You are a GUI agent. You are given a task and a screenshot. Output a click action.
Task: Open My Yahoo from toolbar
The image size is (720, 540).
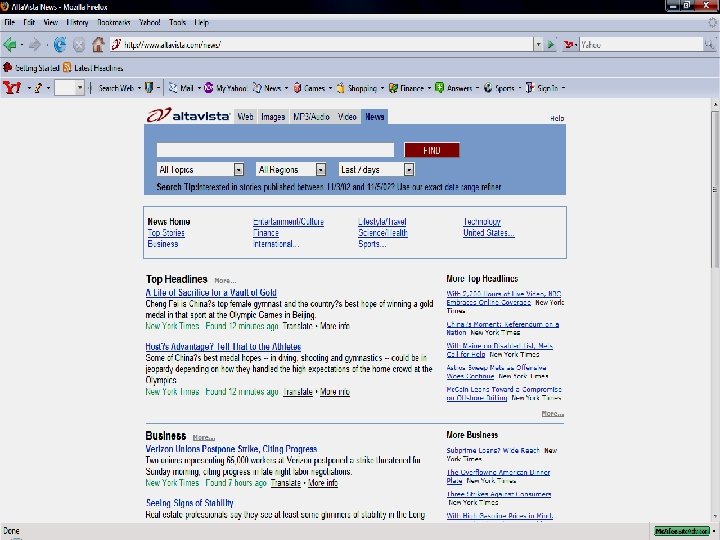coord(225,88)
